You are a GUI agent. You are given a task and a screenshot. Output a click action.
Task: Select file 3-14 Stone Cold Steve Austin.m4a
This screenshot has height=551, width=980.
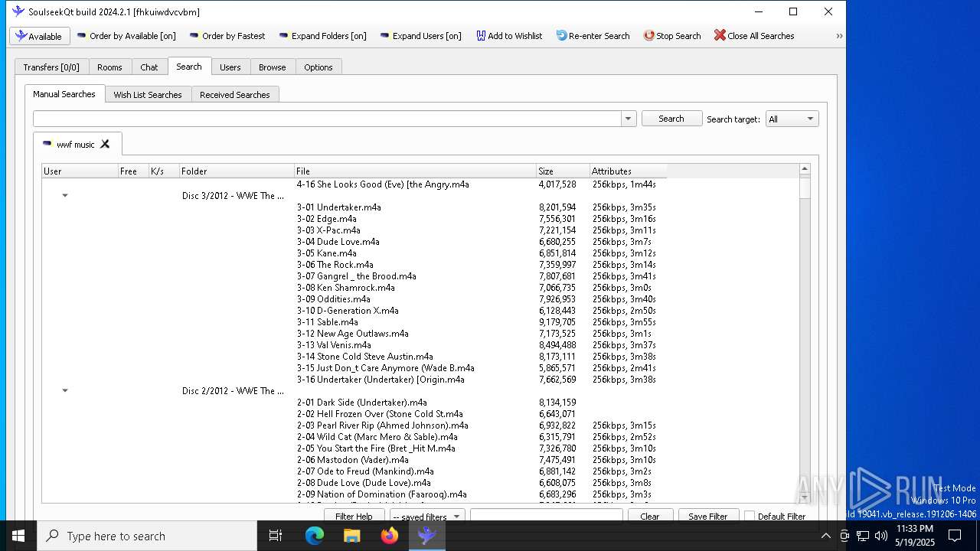point(365,357)
